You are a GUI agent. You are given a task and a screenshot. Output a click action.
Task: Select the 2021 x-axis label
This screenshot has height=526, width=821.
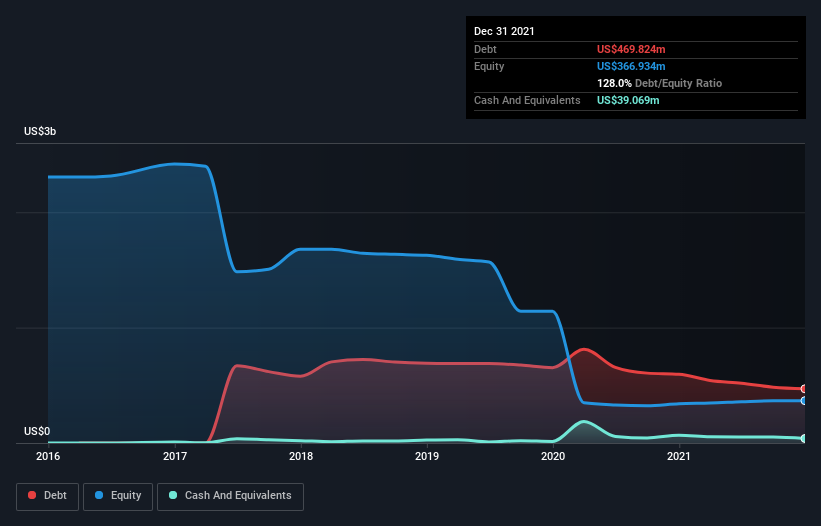point(679,456)
